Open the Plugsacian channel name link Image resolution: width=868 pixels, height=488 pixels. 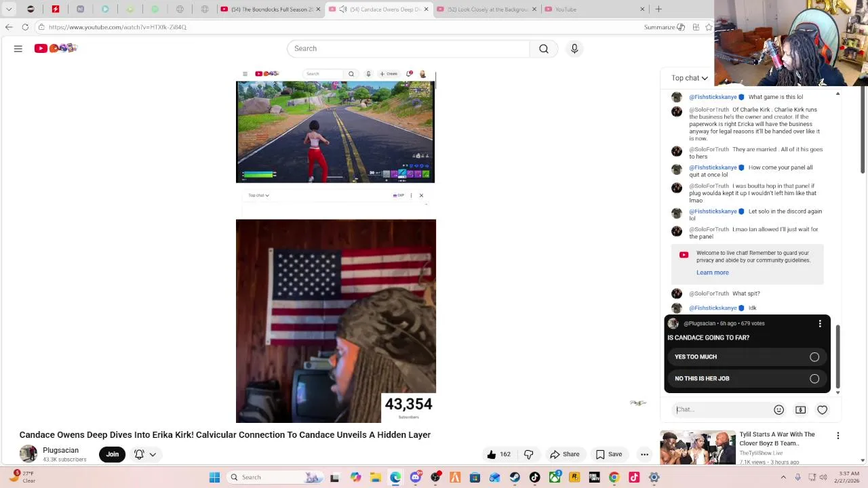61,450
